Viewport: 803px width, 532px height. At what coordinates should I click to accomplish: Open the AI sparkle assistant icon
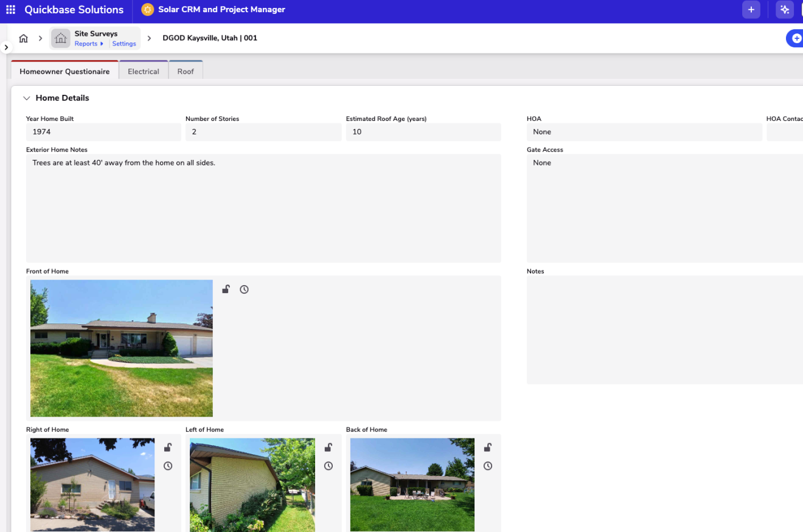coord(785,10)
